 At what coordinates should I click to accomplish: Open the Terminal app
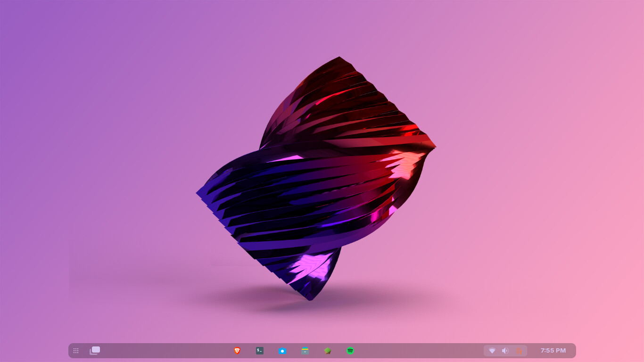pos(260,351)
